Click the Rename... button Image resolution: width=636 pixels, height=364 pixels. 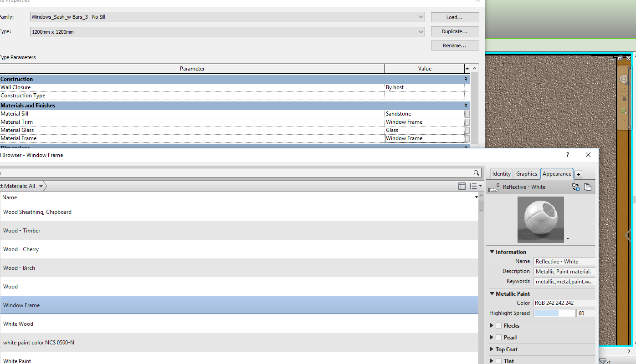[x=455, y=45]
